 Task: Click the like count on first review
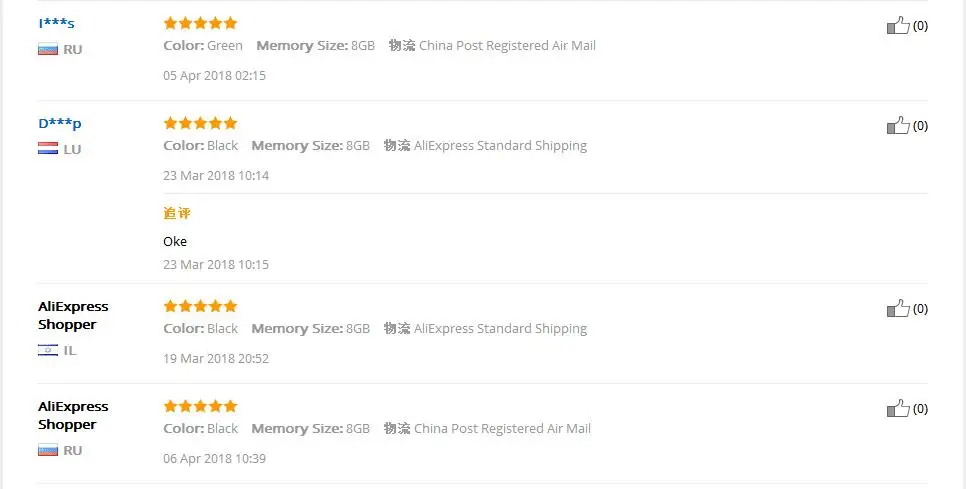pyautogui.click(x=920, y=26)
